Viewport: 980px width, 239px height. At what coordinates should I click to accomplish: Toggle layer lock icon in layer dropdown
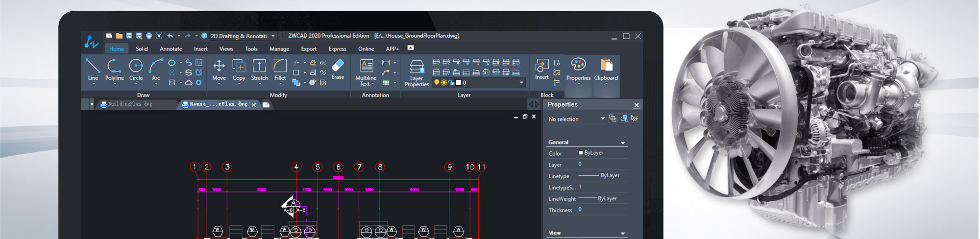tap(451, 82)
